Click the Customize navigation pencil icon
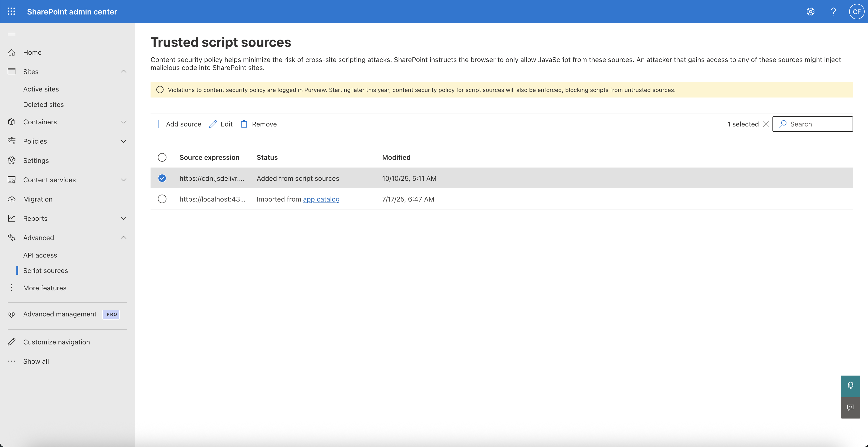This screenshot has width=868, height=447. click(11, 342)
